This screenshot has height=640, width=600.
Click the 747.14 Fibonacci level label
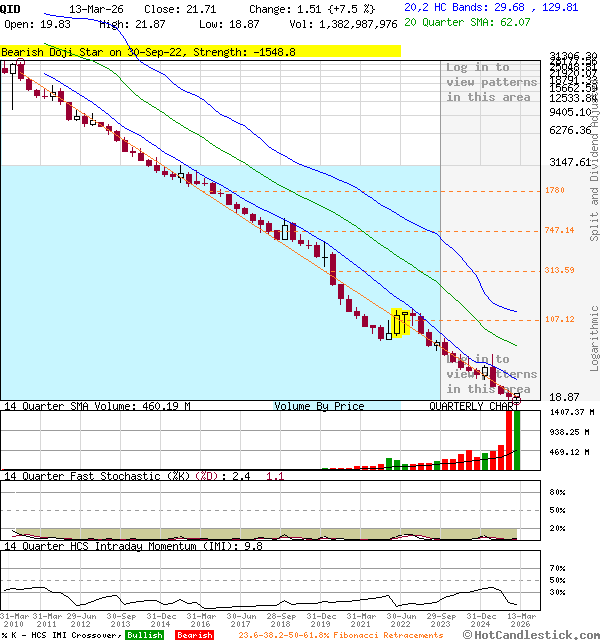coord(559,230)
